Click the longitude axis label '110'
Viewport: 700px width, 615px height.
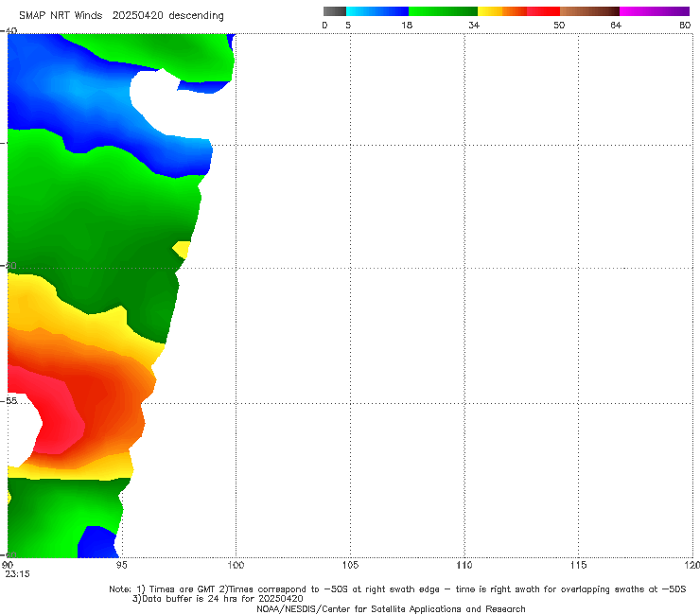tap(464, 565)
